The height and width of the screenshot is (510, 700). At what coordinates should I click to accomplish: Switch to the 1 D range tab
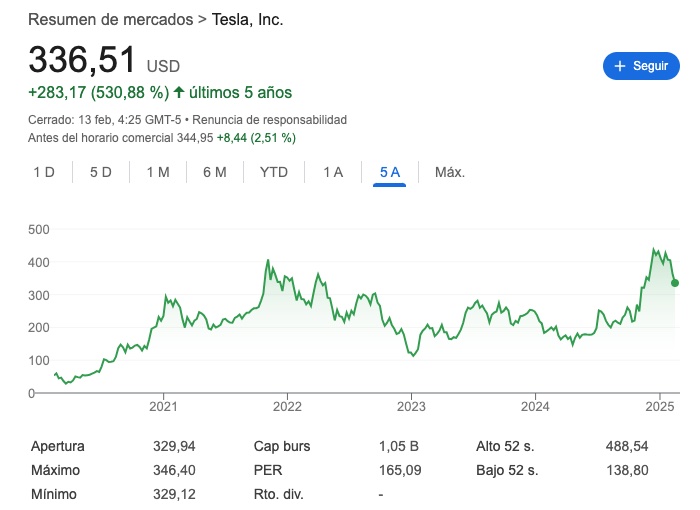tap(44, 172)
